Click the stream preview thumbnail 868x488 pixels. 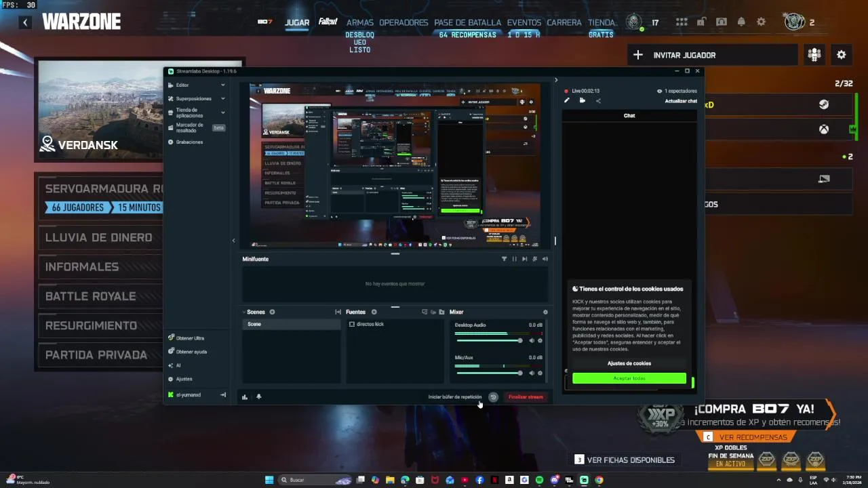tap(395, 165)
